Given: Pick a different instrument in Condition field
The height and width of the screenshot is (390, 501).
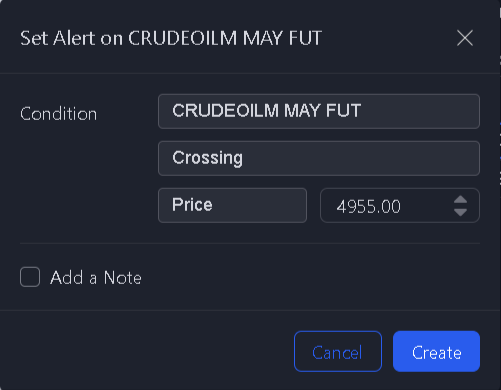Looking at the screenshot, I should tap(319, 111).
